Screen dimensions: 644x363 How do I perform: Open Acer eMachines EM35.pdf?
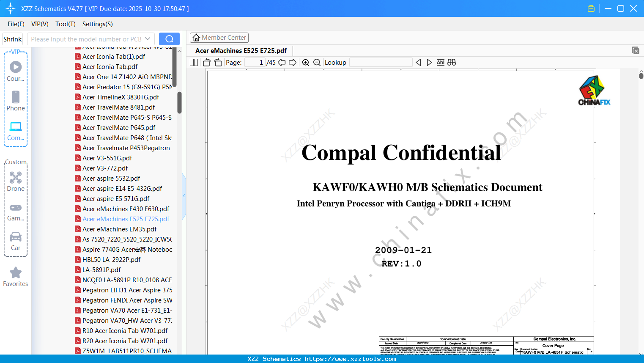pyautogui.click(x=120, y=229)
